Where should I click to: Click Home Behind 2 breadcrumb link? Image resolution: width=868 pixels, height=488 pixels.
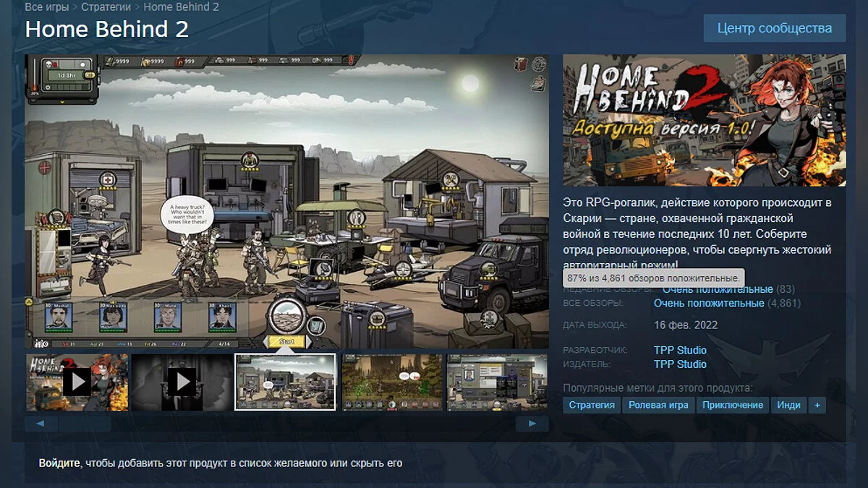click(181, 7)
